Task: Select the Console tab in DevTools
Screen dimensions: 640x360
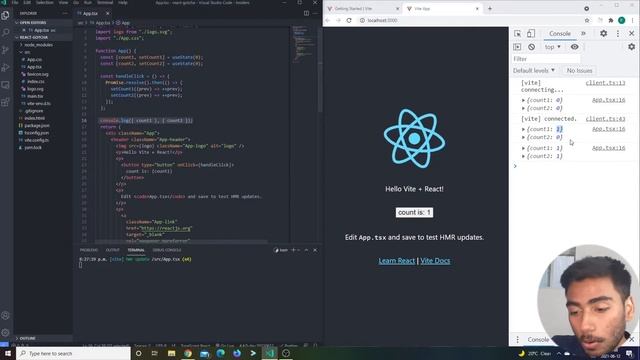Action: 560,33
